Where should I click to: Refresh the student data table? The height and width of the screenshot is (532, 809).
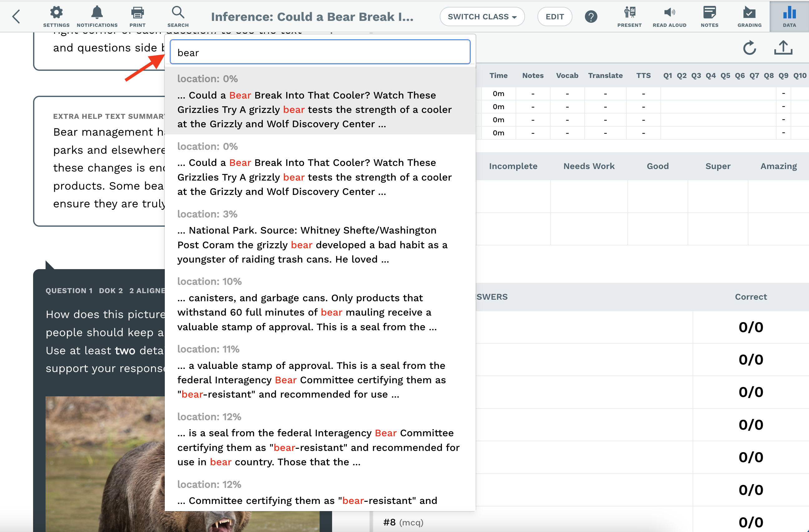749,48
